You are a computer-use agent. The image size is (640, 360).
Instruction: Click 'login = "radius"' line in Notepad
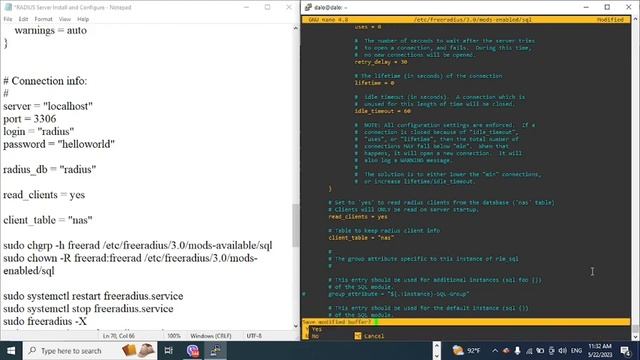pyautogui.click(x=39, y=131)
